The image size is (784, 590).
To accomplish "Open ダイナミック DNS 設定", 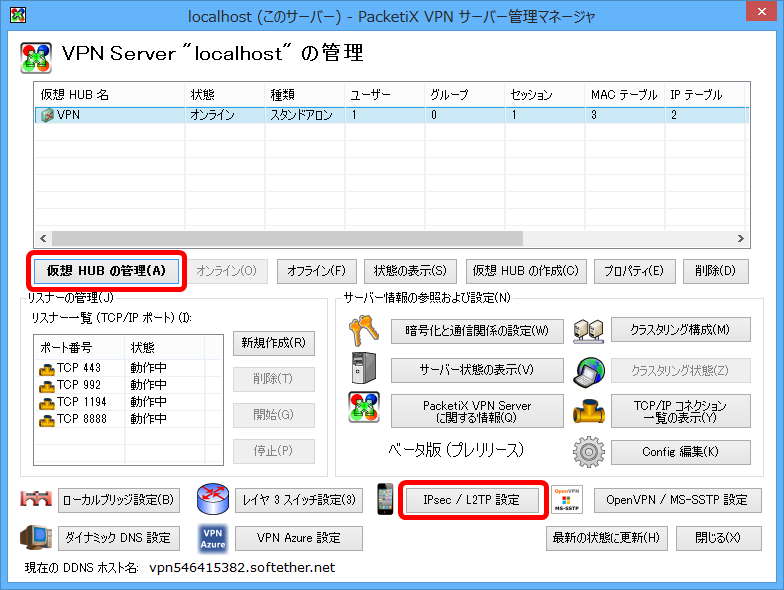I will pyautogui.click(x=119, y=538).
